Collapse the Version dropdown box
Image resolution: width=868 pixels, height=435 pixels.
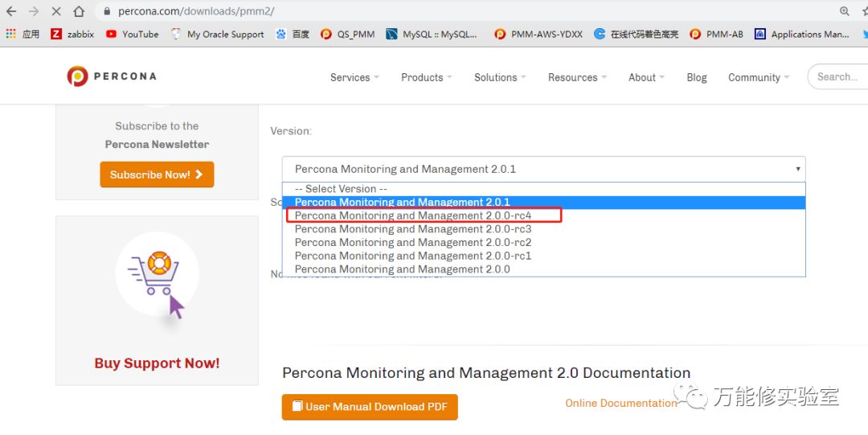click(543, 169)
